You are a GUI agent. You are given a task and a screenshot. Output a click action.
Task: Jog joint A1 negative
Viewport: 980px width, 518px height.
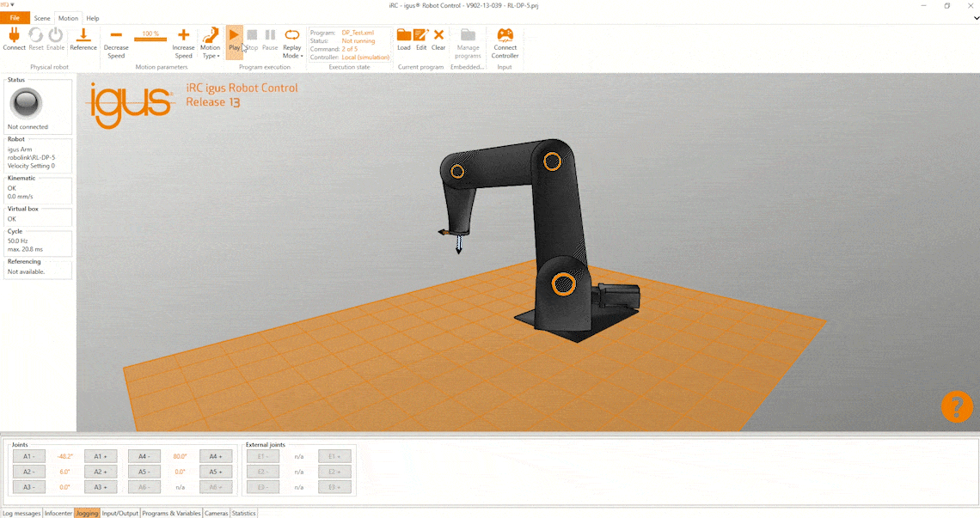click(28, 456)
